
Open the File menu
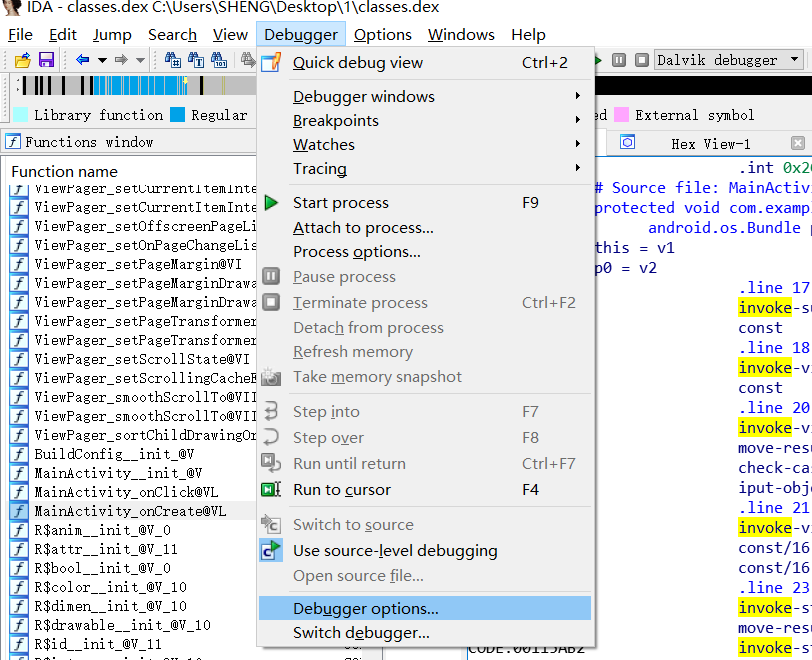click(x=21, y=35)
